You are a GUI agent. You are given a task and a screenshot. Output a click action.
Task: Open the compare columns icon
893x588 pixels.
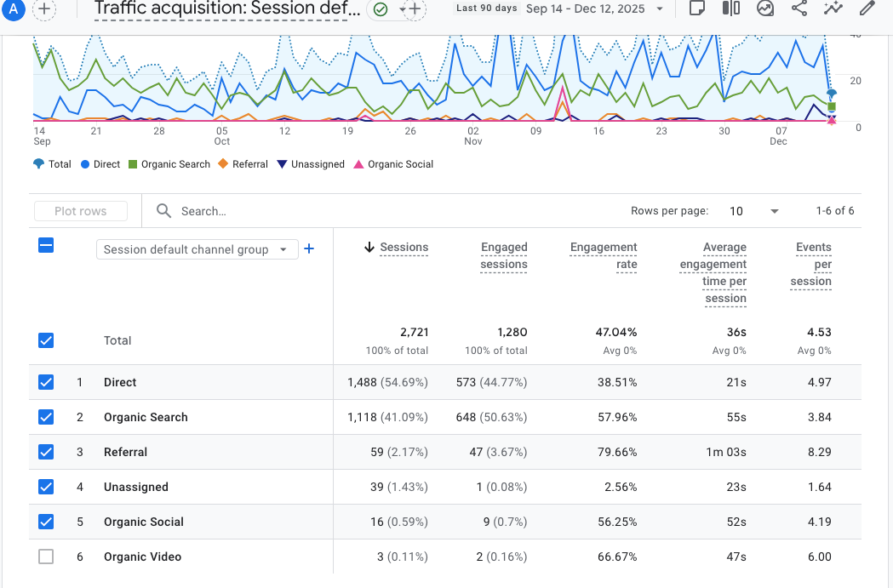coord(730,9)
